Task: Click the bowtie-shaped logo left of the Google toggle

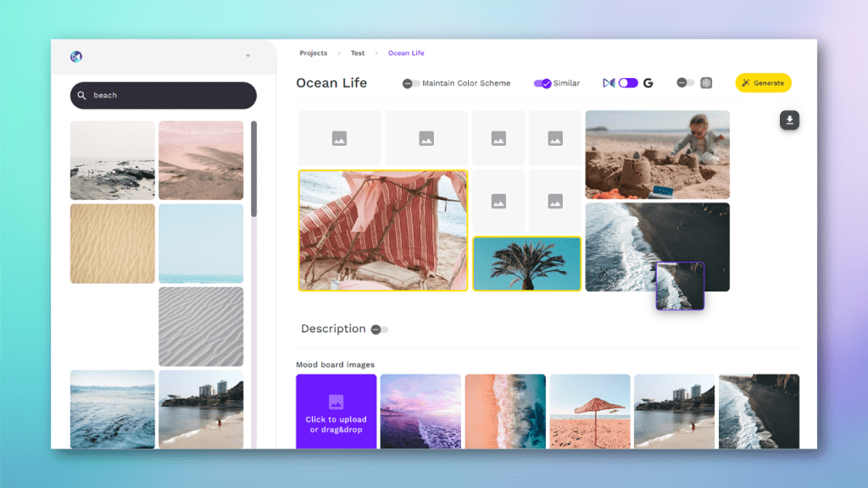Action: point(608,83)
